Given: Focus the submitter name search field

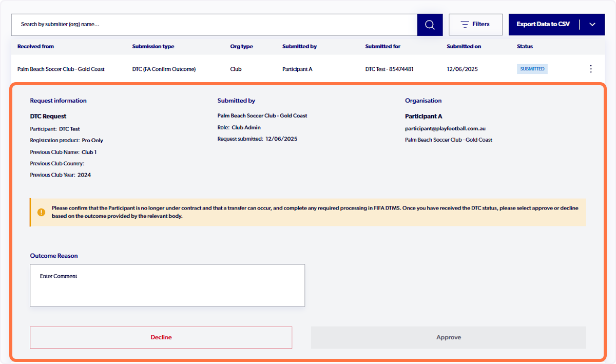Looking at the screenshot, I should pos(214,25).
